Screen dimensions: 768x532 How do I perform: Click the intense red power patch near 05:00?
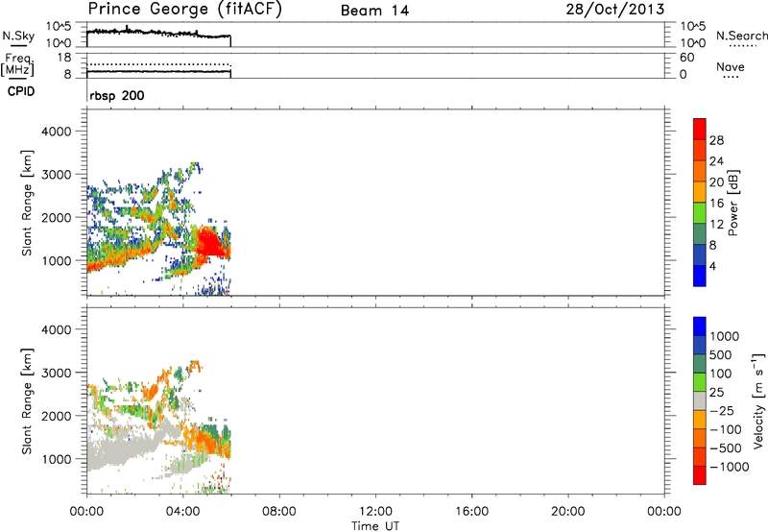209,242
